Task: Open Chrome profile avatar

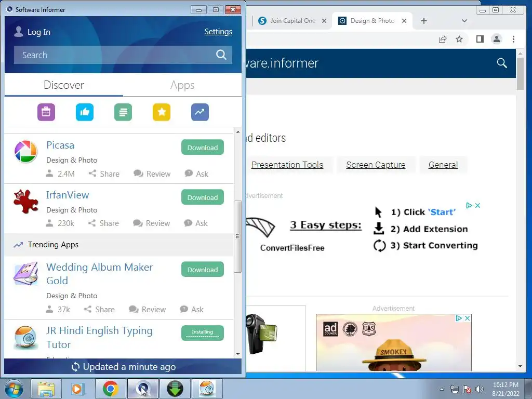Action: (x=496, y=39)
